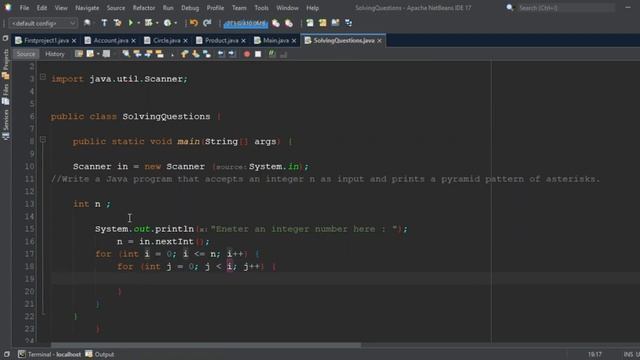Click the History view button

(x=55, y=54)
